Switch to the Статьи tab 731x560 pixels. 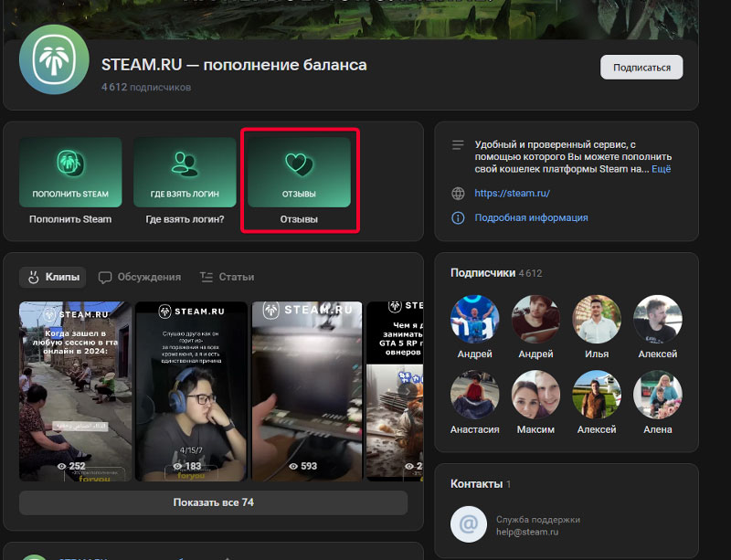click(x=227, y=277)
